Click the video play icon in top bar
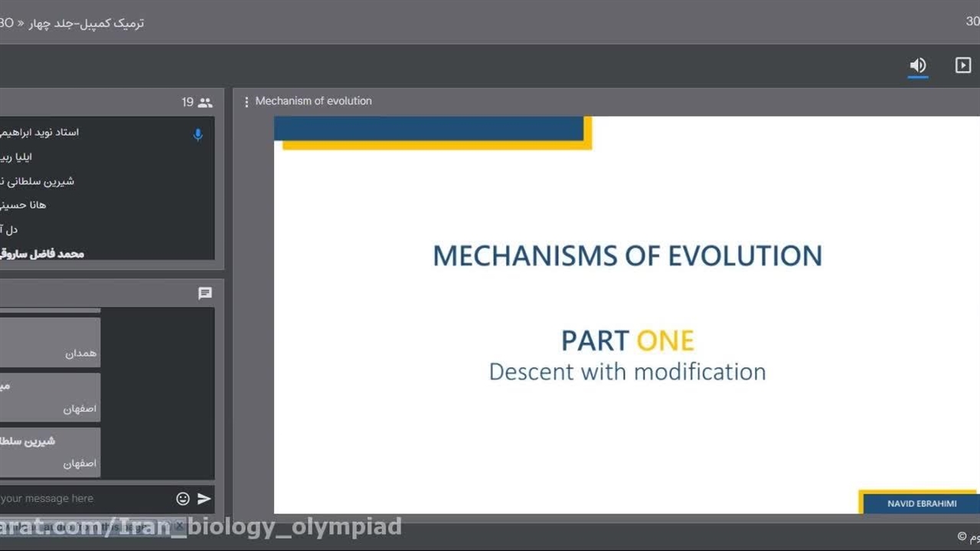 pyautogui.click(x=963, y=66)
